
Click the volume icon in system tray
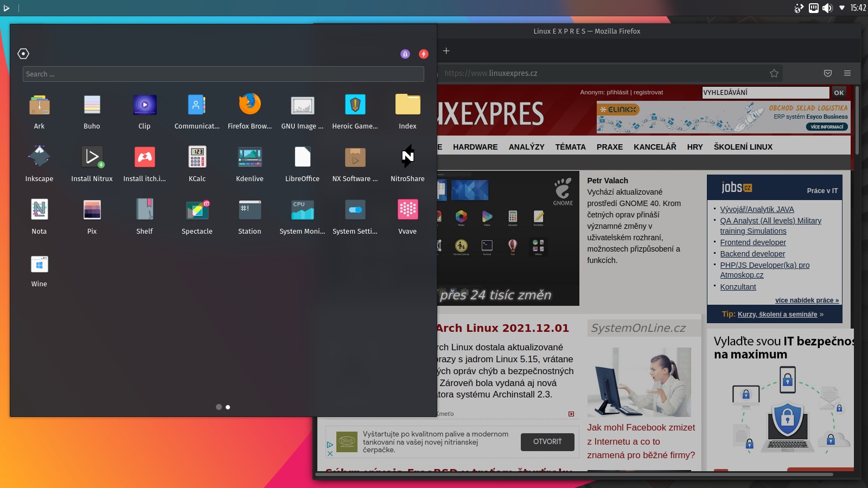(827, 8)
